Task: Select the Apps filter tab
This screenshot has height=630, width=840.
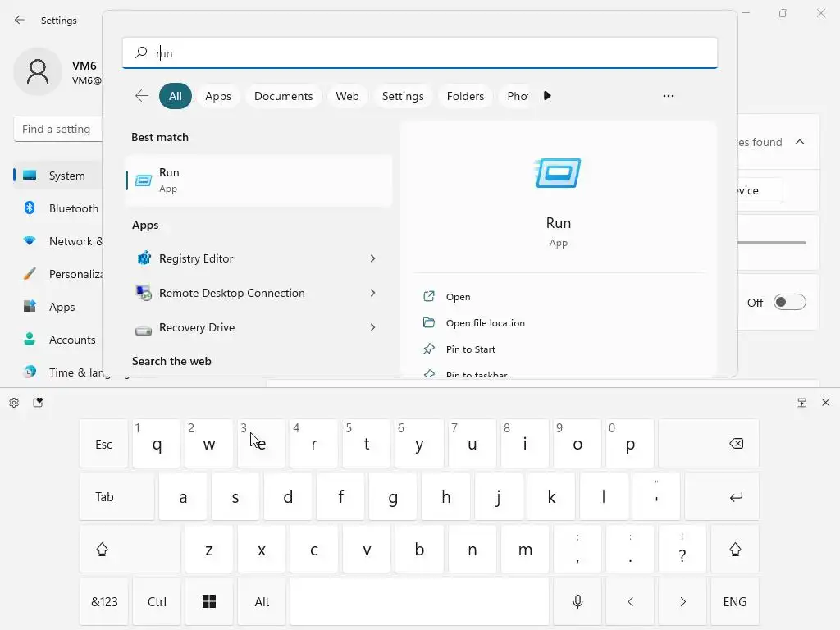Action: coord(218,96)
